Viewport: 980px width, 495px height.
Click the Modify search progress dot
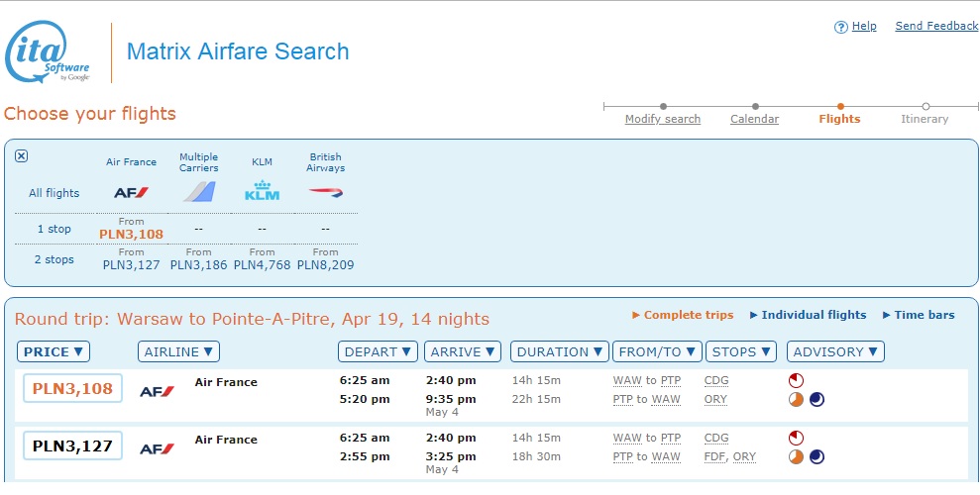(663, 107)
